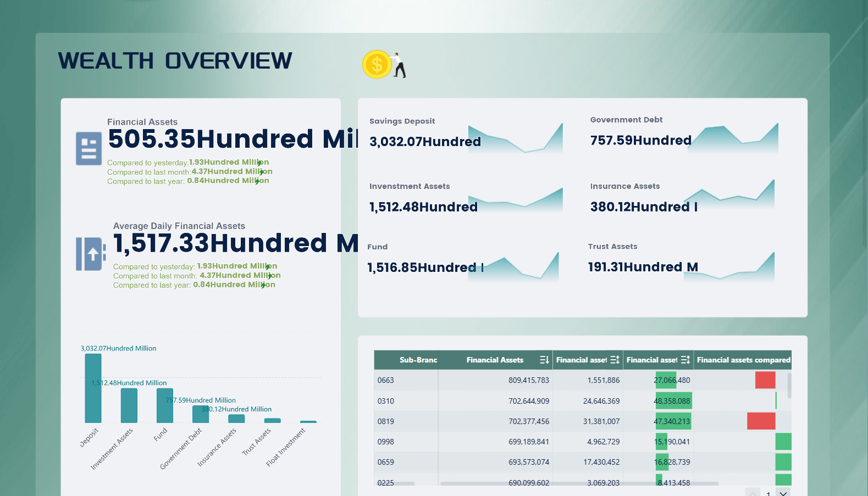Select the Fund bar in the chart

(165, 405)
